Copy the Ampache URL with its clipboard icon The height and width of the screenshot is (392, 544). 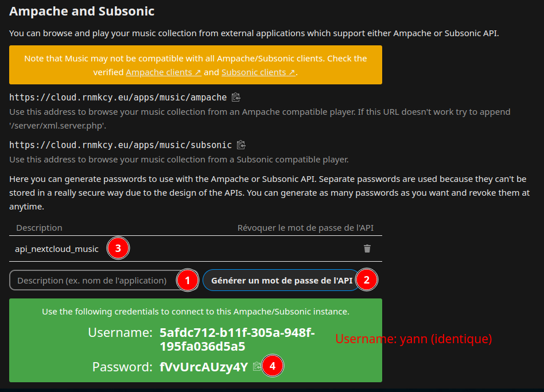(236, 97)
